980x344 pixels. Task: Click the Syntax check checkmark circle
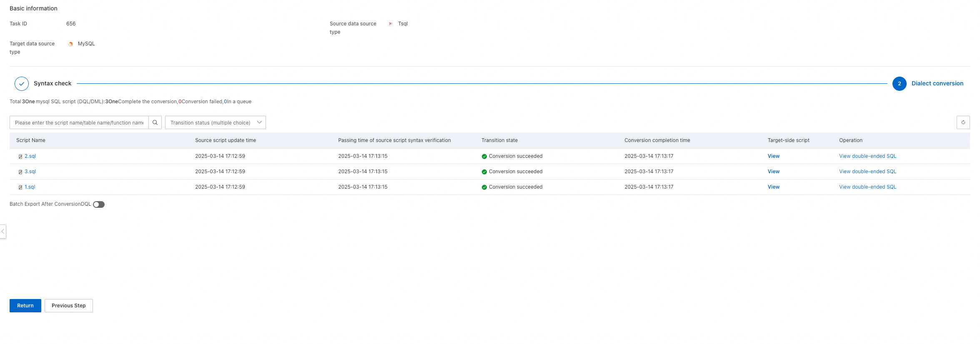[x=22, y=84]
